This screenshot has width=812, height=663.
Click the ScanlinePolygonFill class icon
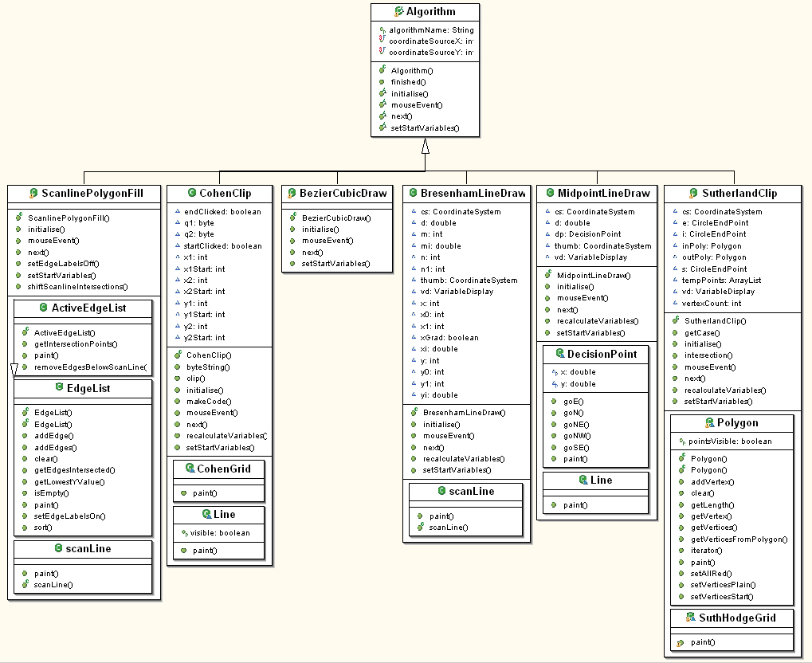(x=33, y=194)
